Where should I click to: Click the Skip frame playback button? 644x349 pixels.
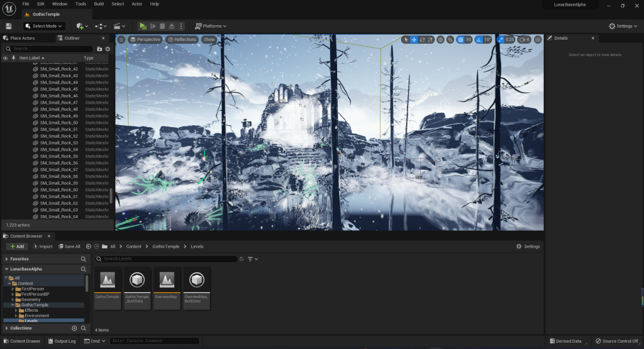(153, 26)
